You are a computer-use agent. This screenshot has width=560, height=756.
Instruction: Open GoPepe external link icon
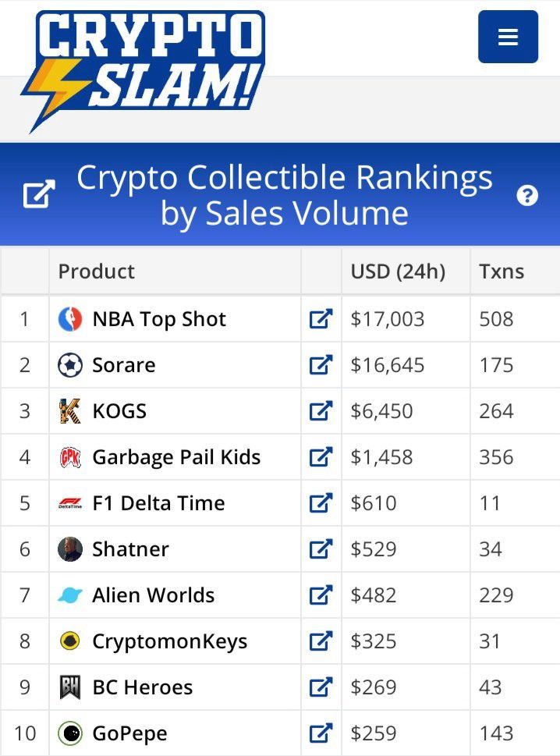[321, 733]
